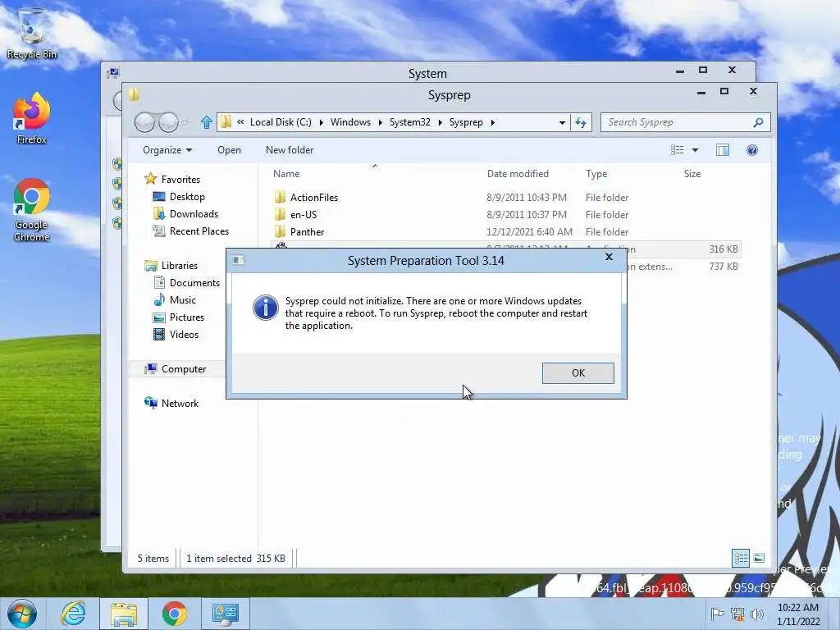Open Chrome from the taskbar
This screenshot has height=630, width=840.
(174, 614)
